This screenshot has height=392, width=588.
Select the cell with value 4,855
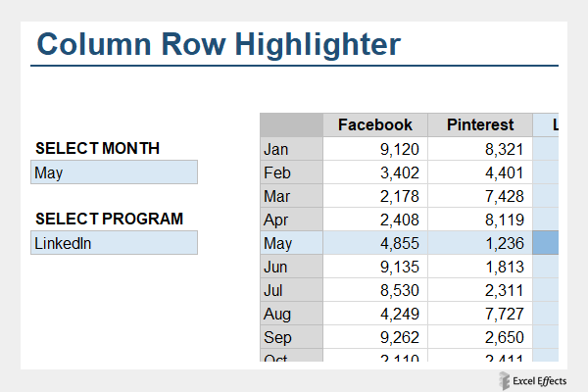pos(374,243)
